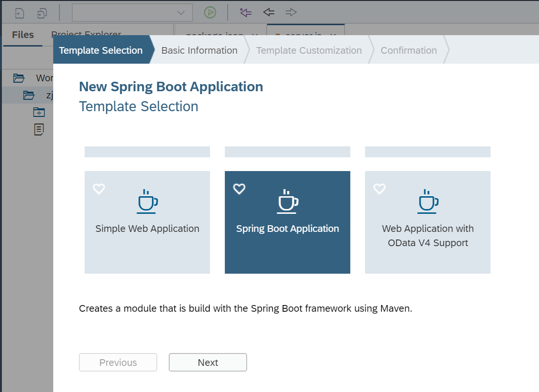The height and width of the screenshot is (392, 539).
Task: Go to the Template Customization wizard step
Action: coord(309,50)
